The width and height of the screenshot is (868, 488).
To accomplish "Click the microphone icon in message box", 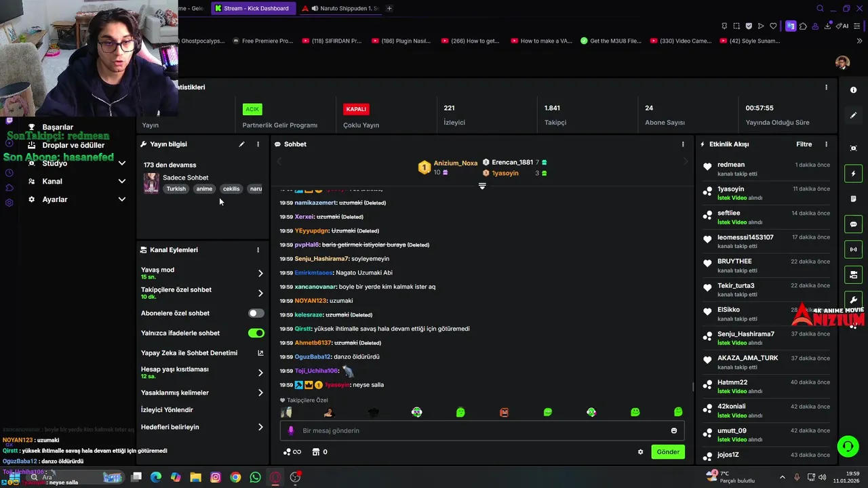I will (291, 430).
